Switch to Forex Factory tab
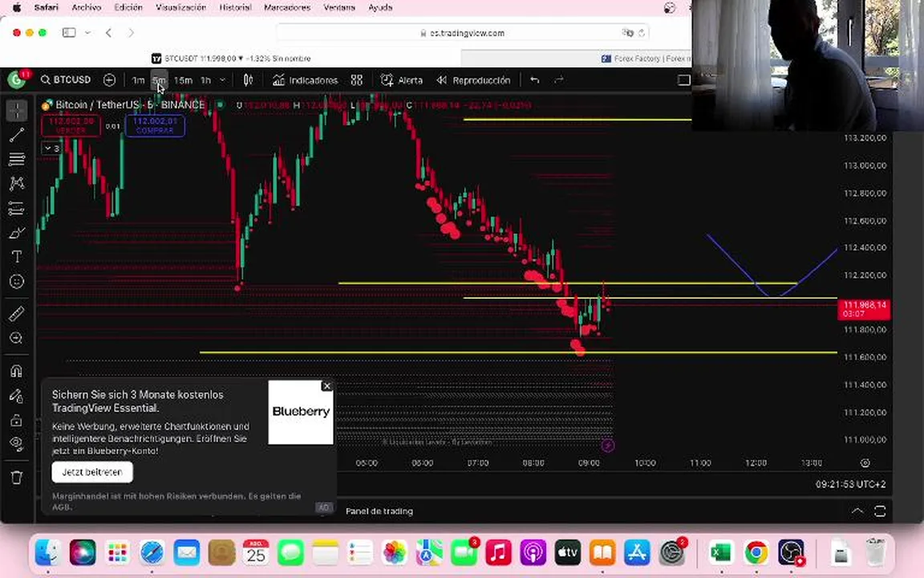This screenshot has height=578, width=924. coord(646,59)
